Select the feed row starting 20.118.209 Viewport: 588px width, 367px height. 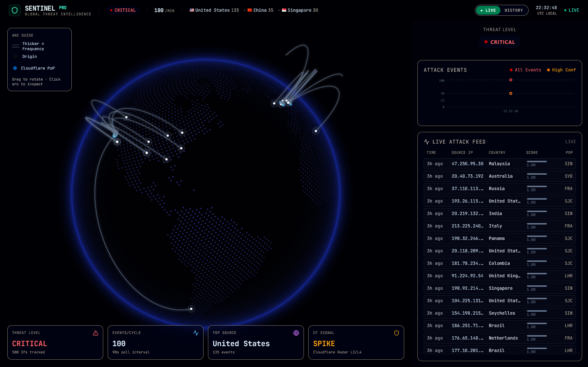(x=500, y=251)
